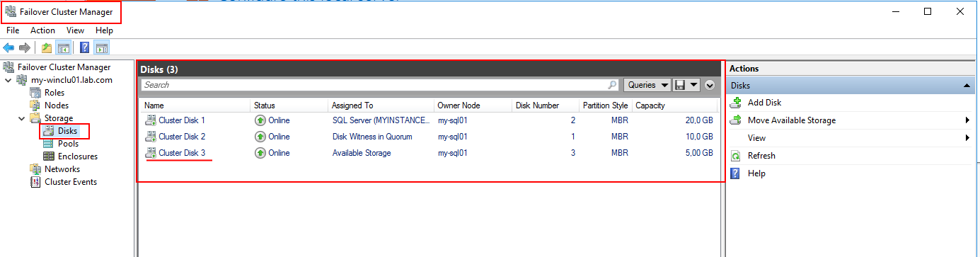This screenshot has height=257, width=980.
Task: Click the 'SQL Server (MYINSTANCE...' cell
Action: pyautogui.click(x=381, y=120)
